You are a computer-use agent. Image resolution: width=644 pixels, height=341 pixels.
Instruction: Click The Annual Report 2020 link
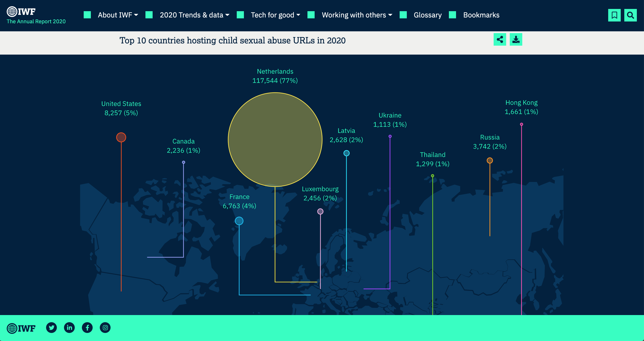click(x=36, y=21)
